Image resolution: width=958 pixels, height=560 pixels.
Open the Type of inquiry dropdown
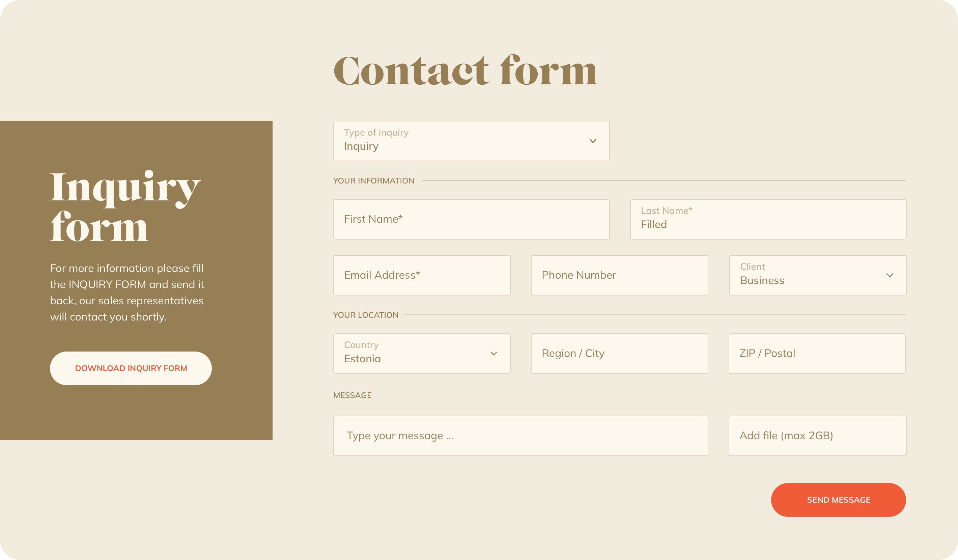[x=471, y=141]
